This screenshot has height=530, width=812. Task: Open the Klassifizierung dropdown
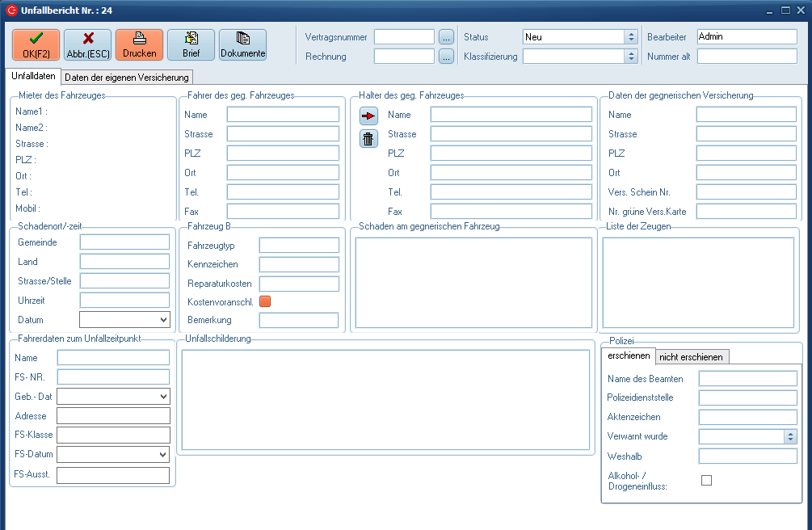[x=631, y=57]
